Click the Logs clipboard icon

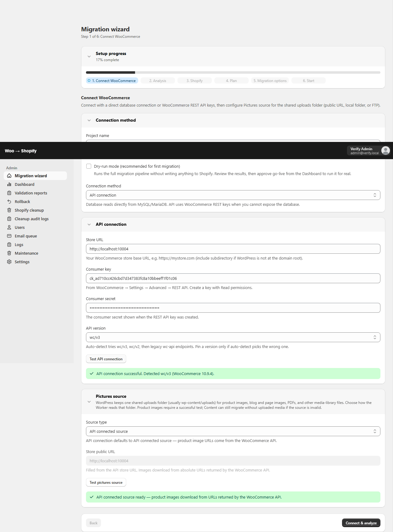9,244
